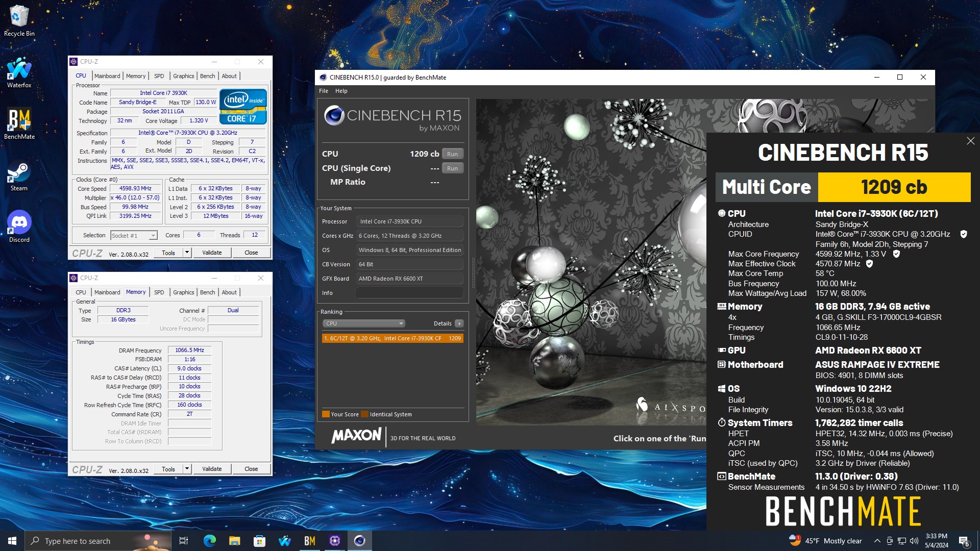
Task: Click the Memory icon in BenchMate panel
Action: tap(721, 307)
